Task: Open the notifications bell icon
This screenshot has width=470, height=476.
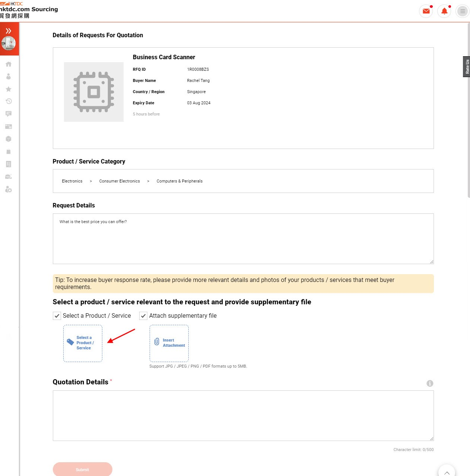Action: coord(444,11)
